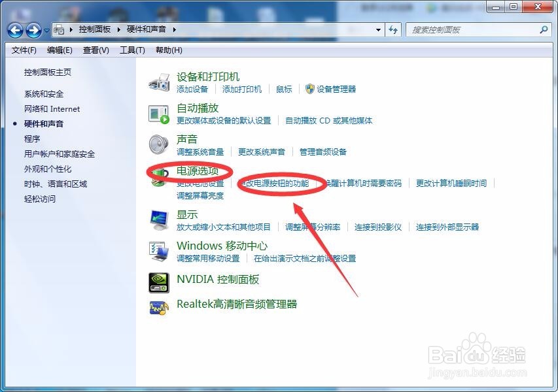
Task: Open 程序 category in sidebar
Action: pos(32,139)
